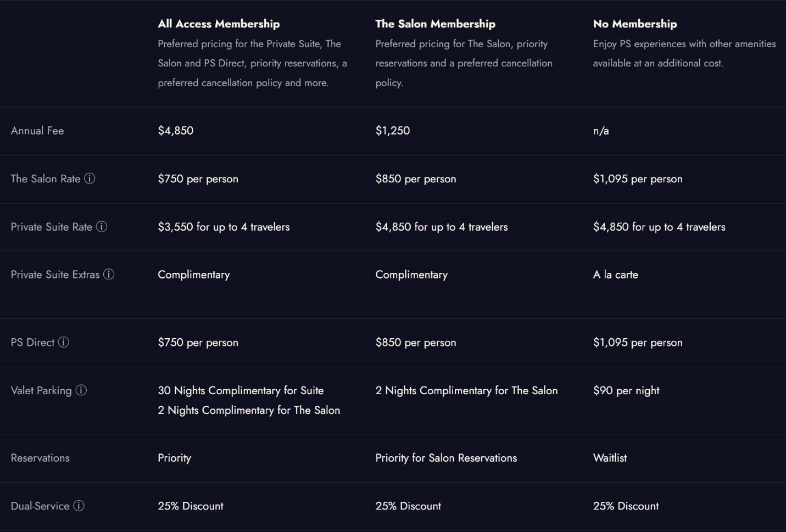Click the n/a annual fee value

pyautogui.click(x=600, y=131)
